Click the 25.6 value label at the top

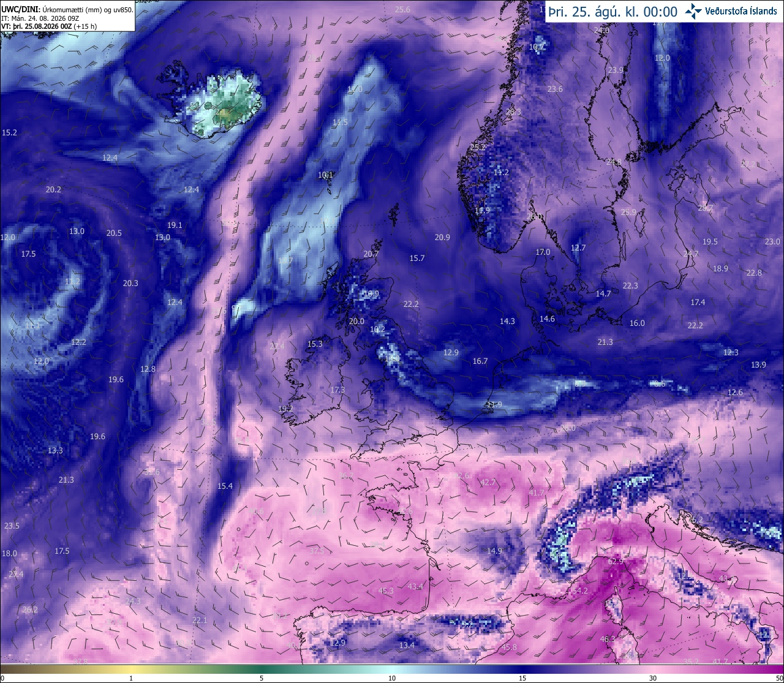402,9
